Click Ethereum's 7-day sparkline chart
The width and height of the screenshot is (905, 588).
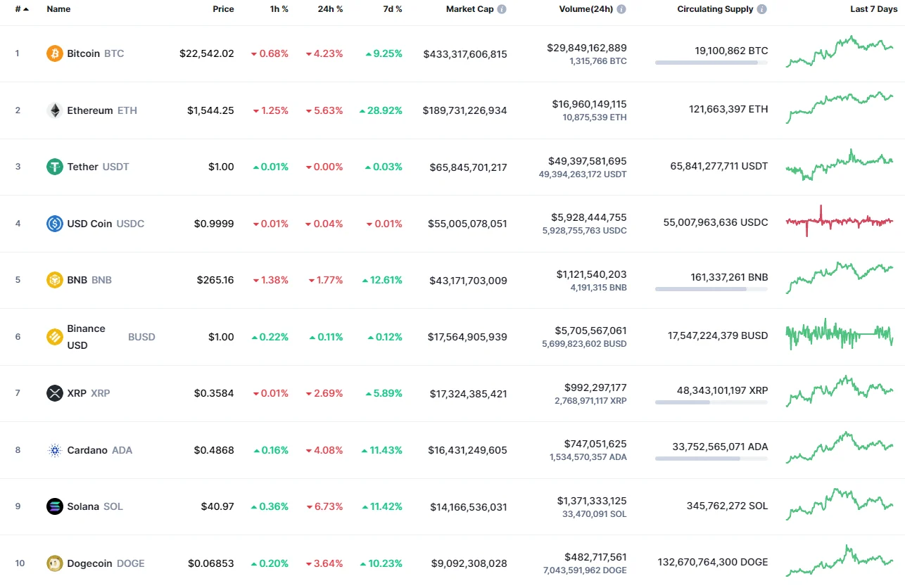coord(839,110)
